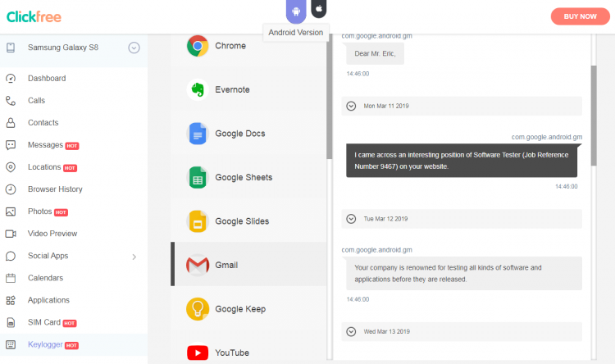Click the dark Software Tester keylog message

pos(462,161)
